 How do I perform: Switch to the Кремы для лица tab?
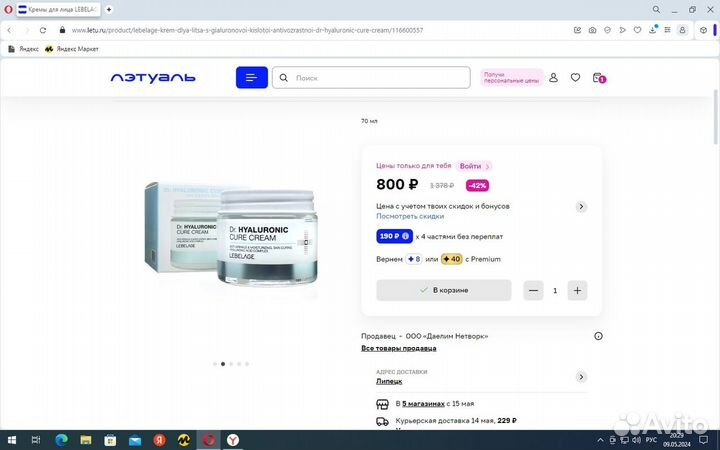point(59,9)
